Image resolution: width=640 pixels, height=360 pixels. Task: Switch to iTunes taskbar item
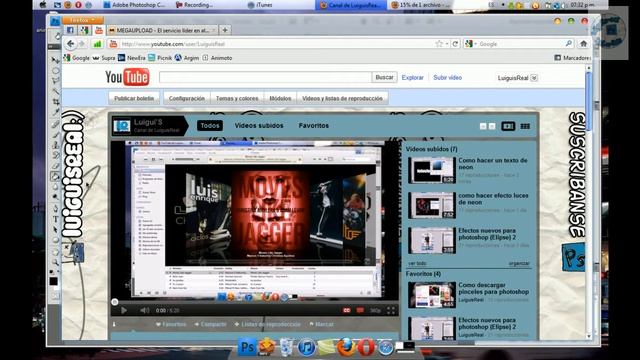(261, 5)
